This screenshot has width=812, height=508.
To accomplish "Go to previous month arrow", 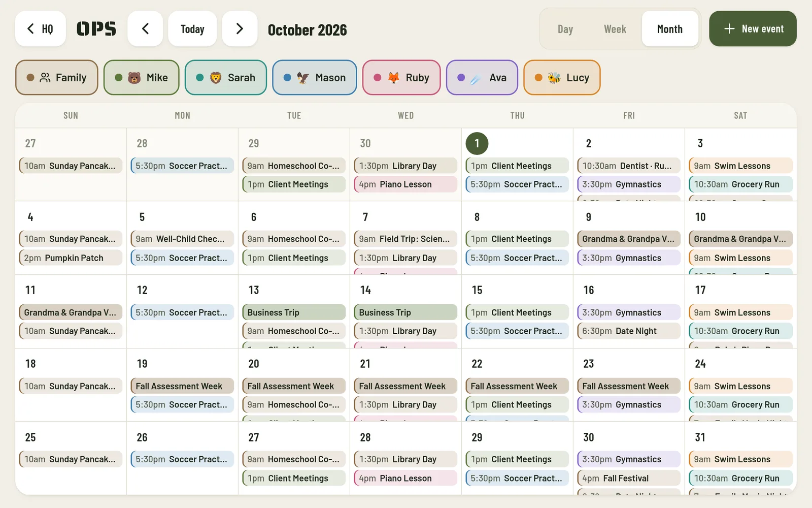I will pyautogui.click(x=145, y=29).
